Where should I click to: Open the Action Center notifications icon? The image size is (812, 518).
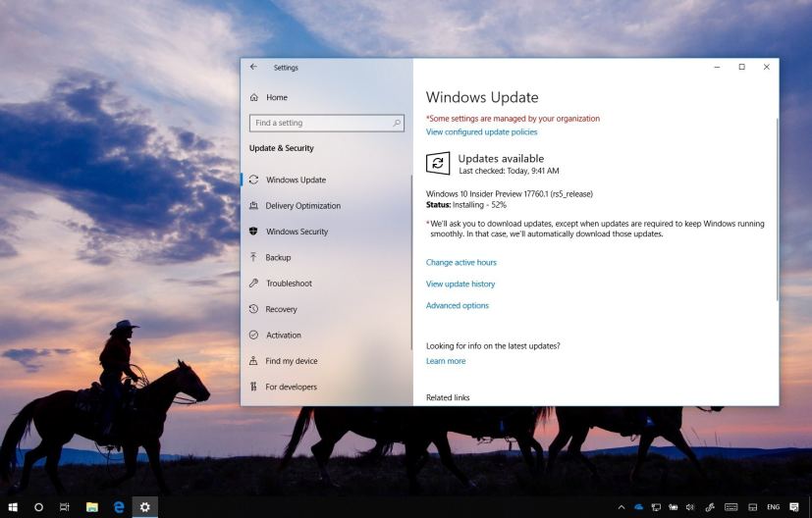coord(794,507)
